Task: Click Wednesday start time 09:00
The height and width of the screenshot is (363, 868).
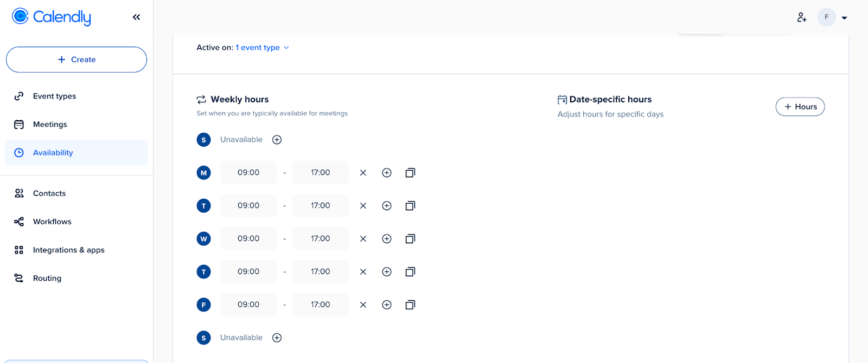Action: [x=248, y=239]
